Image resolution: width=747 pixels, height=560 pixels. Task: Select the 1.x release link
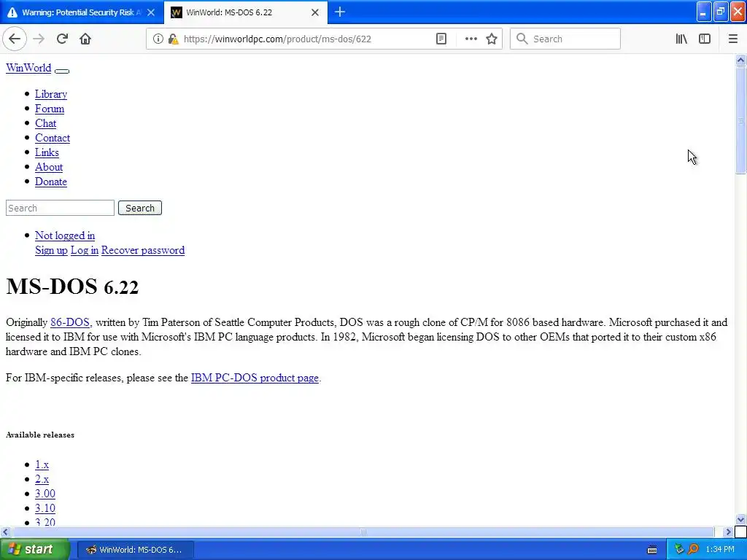tap(42, 464)
